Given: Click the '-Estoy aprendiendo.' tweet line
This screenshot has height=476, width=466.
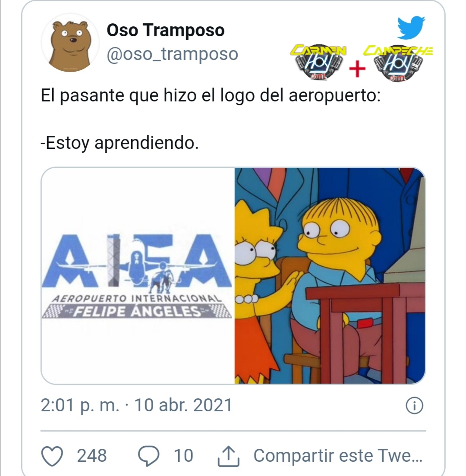Looking at the screenshot, I should tap(120, 143).
